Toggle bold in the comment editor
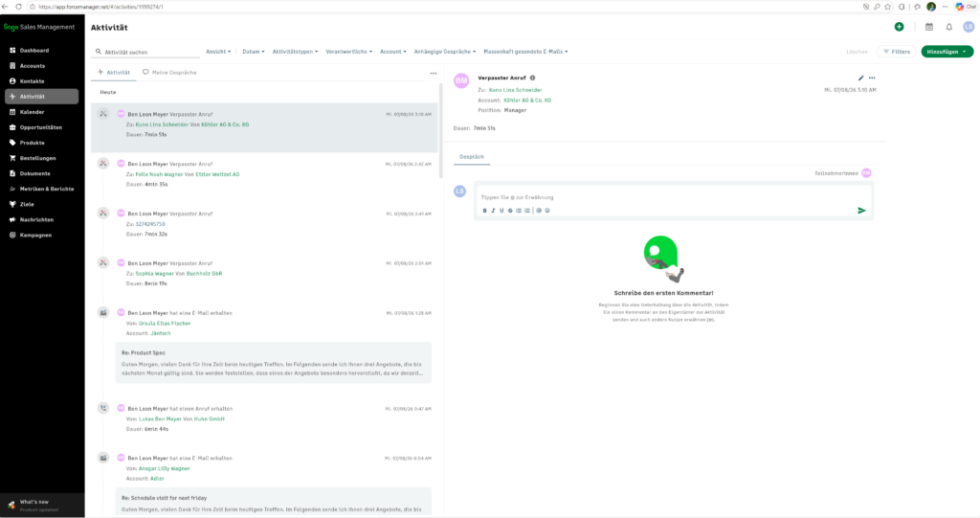The width and height of the screenshot is (980, 518). 484,211
